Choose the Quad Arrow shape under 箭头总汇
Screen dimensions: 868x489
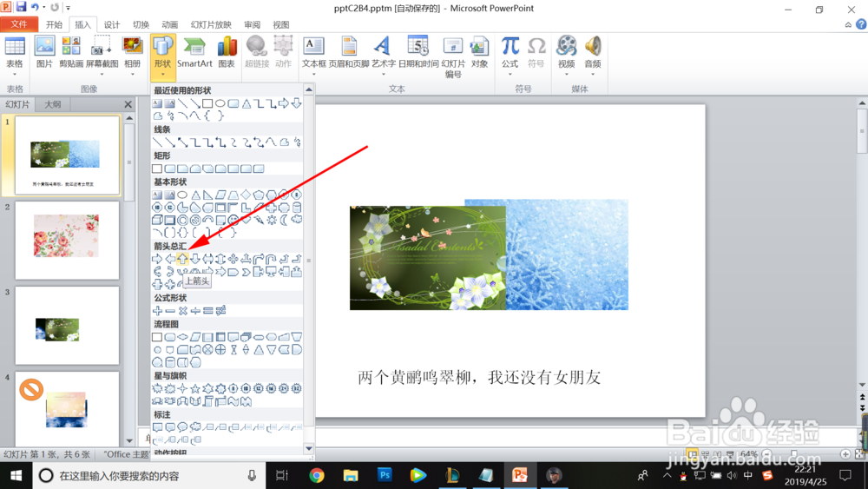(x=233, y=259)
